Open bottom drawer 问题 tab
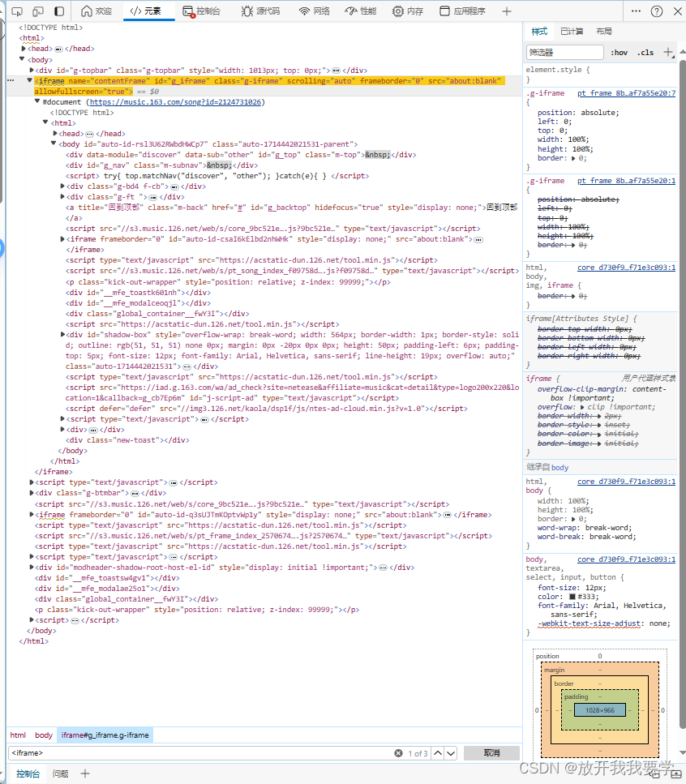This screenshot has width=686, height=784. click(61, 774)
